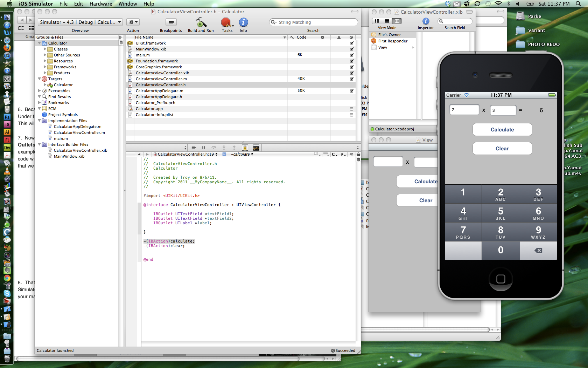Open the Action gear menu
The image size is (588, 368).
(133, 22)
